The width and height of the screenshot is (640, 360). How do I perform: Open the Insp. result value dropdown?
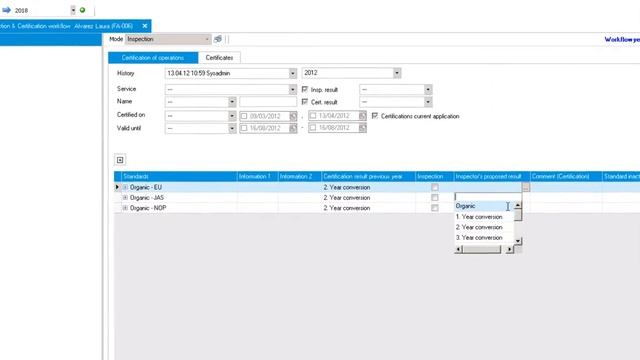[428, 89]
